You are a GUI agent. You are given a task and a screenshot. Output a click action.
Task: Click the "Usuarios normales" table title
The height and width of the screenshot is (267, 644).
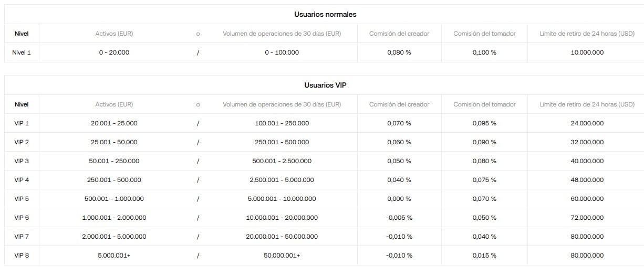[x=325, y=14]
